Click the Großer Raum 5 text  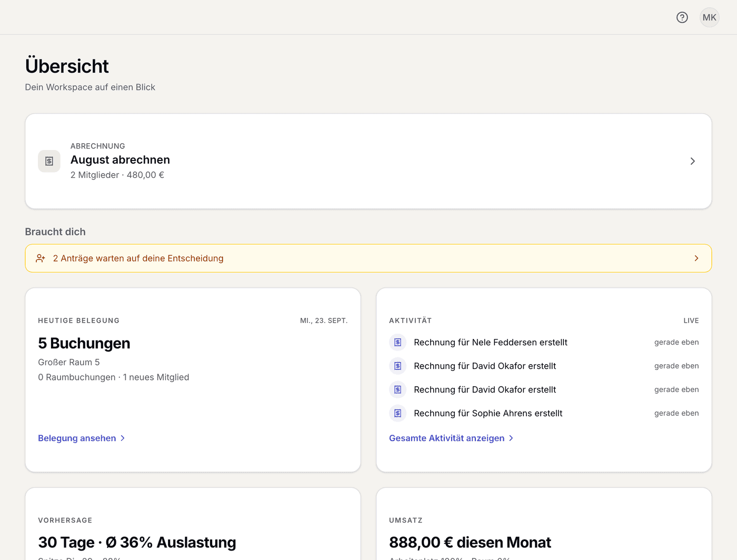pos(69,362)
